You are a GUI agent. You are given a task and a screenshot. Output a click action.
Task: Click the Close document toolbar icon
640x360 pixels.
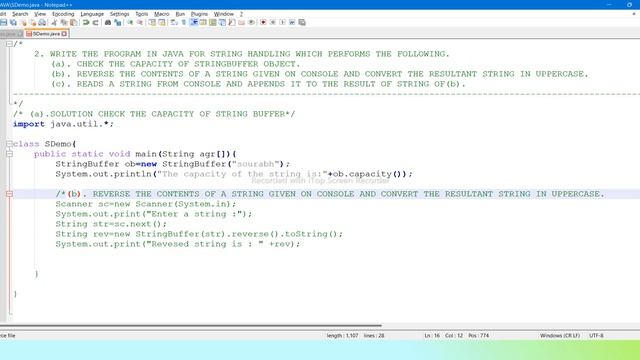[x=24, y=22]
